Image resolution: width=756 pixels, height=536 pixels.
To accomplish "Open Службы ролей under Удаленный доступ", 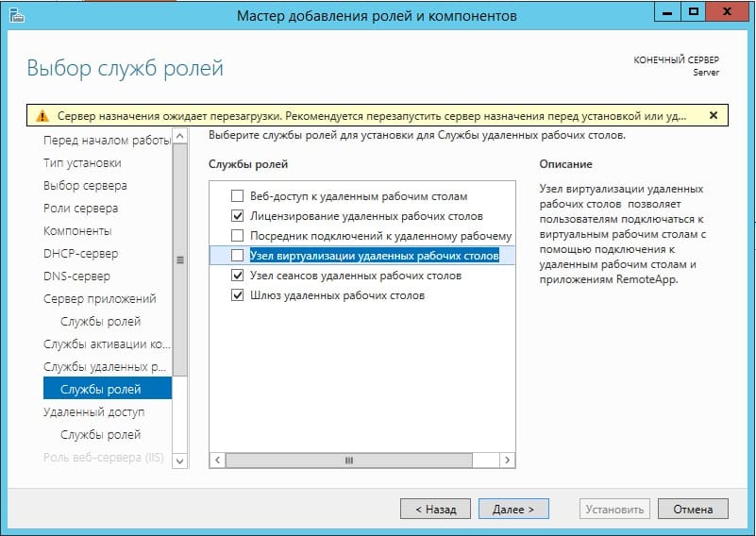I will [x=100, y=435].
